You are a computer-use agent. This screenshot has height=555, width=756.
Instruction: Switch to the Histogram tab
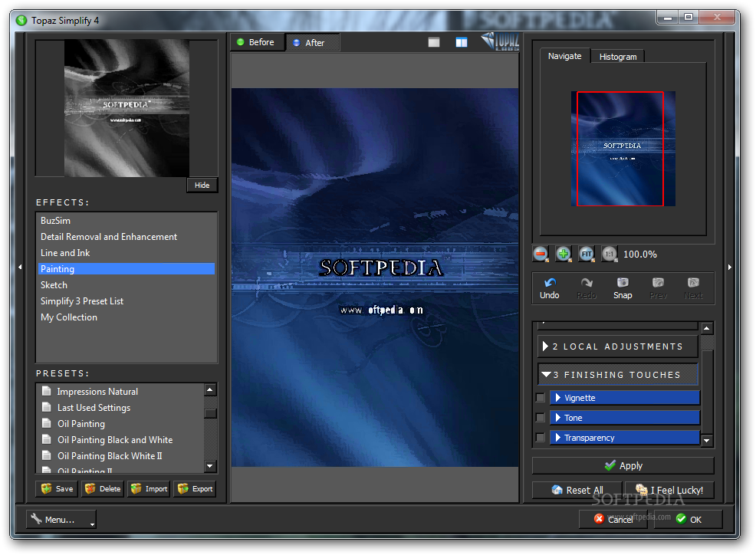tap(618, 57)
